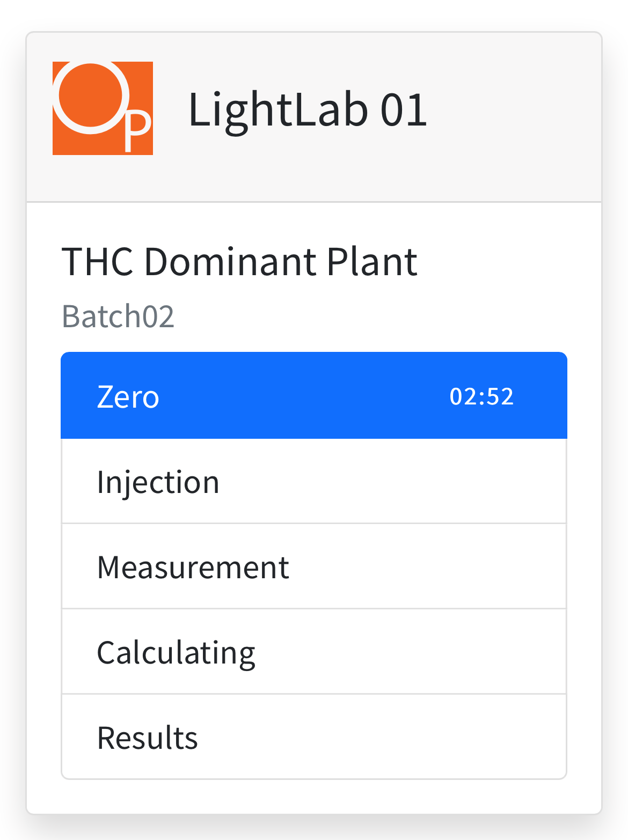Open the Results step
This screenshot has height=840, width=628.
pos(314,736)
